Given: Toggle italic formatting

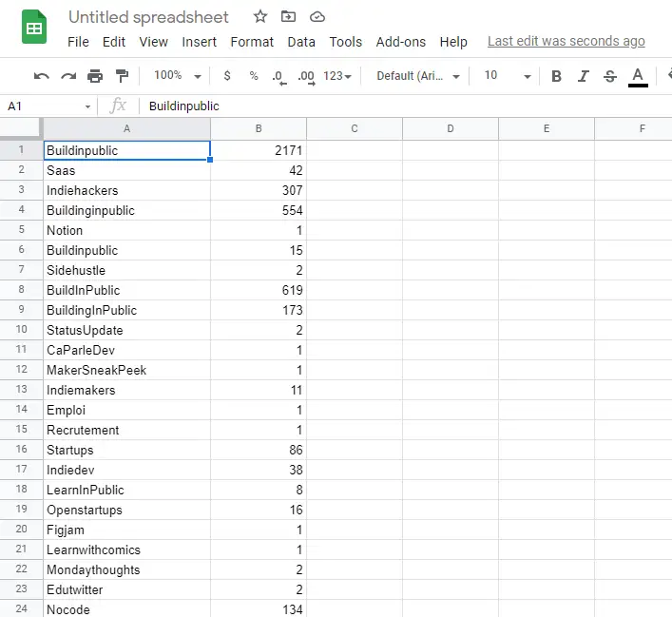Looking at the screenshot, I should point(584,76).
